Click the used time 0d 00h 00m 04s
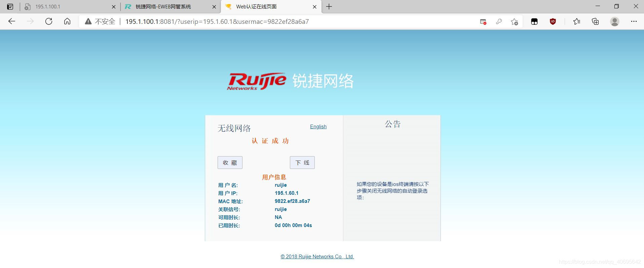The width and height of the screenshot is (644, 268). (x=293, y=225)
